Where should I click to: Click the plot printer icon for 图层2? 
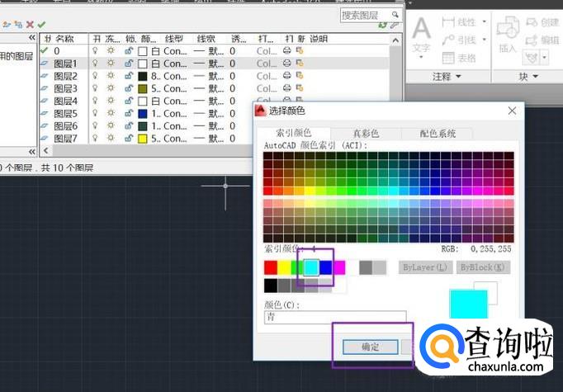pos(286,76)
